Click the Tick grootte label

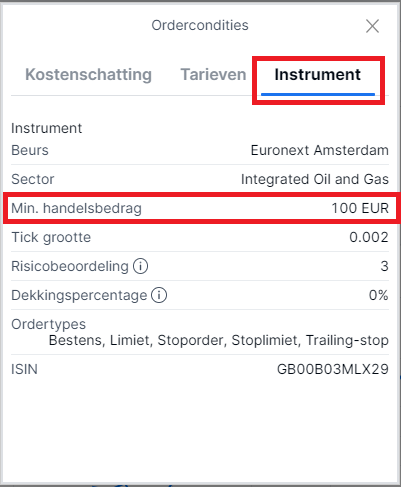pos(51,237)
